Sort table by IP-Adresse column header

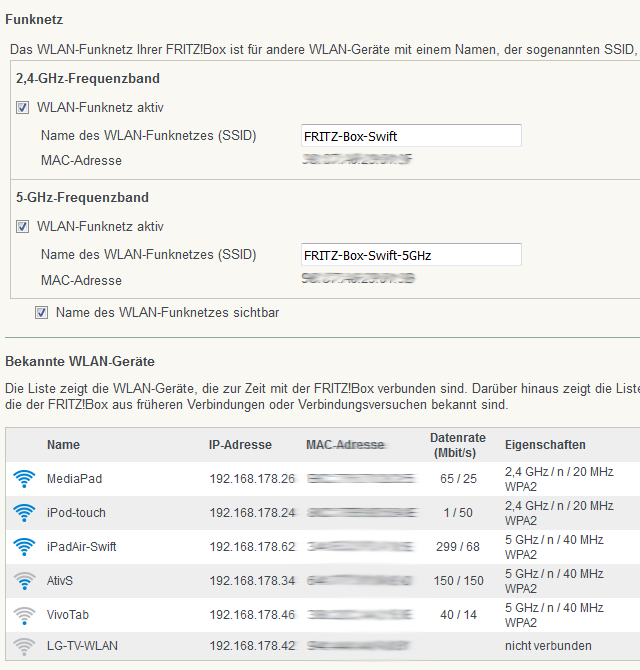tap(240, 445)
